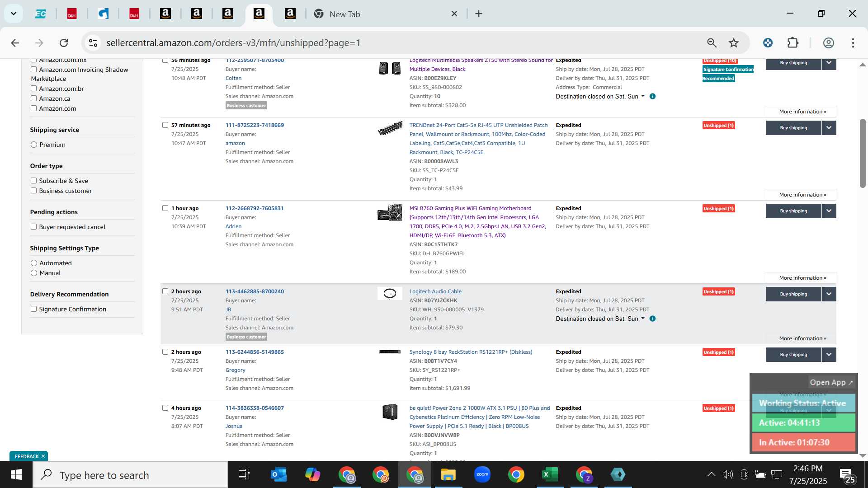Expand Buy shipping dropdown for MSI motherboard order
Image resolution: width=868 pixels, height=488 pixels.
click(x=829, y=211)
